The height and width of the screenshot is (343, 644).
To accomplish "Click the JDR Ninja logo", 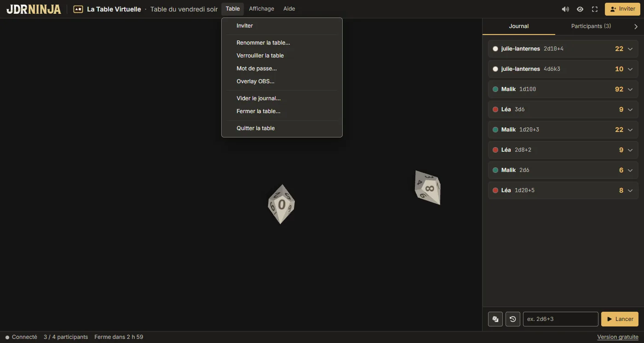I will coord(34,9).
